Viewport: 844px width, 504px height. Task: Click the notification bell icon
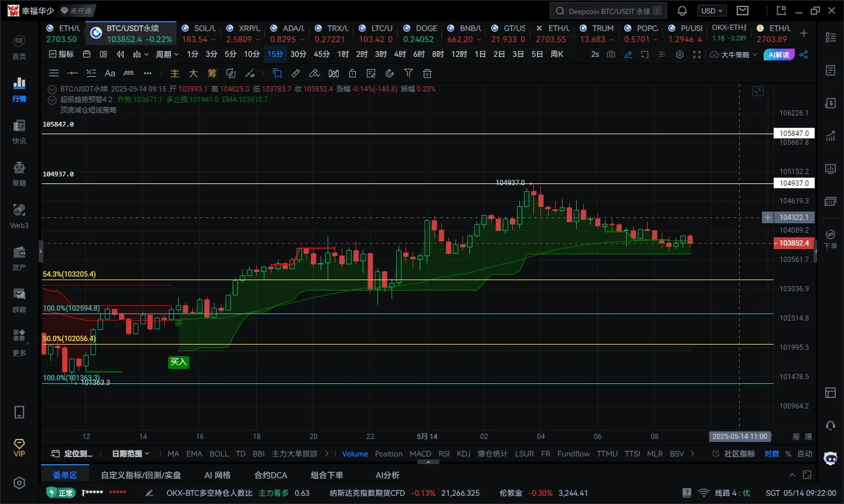682,11
